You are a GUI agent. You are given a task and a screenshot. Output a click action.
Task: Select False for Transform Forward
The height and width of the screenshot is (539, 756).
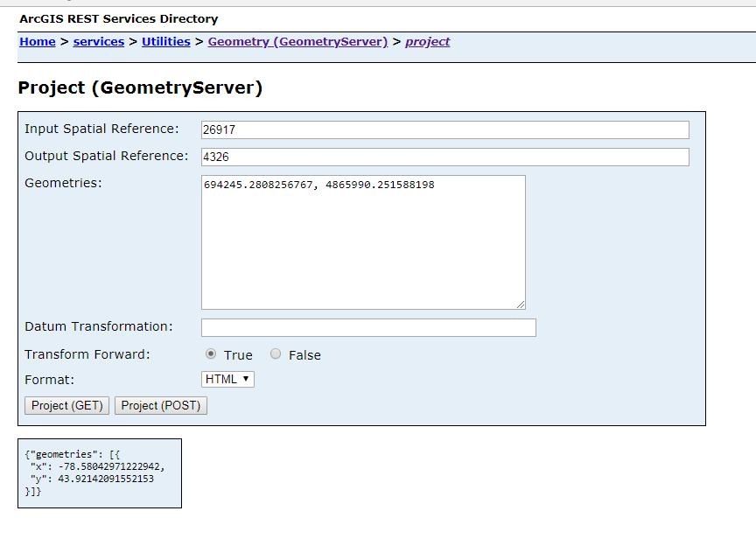pos(276,353)
